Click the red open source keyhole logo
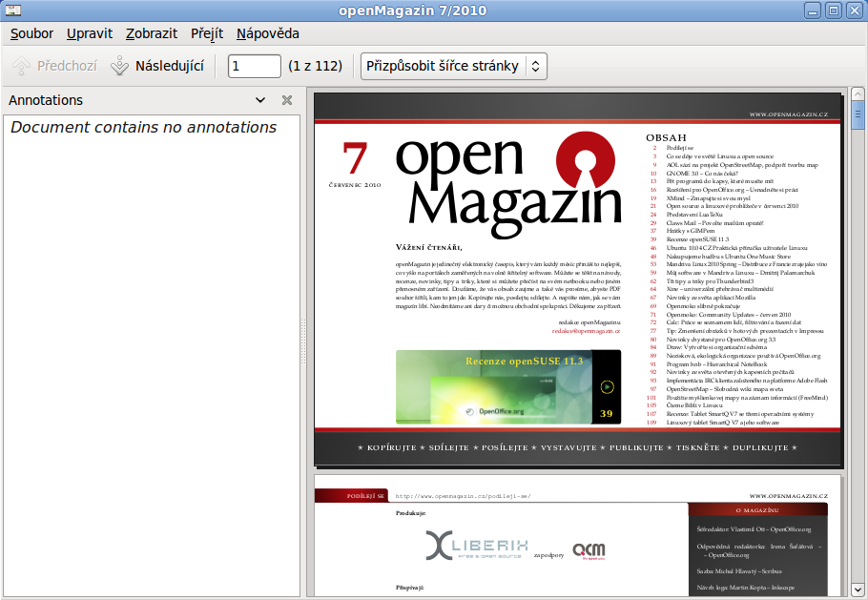868x600 pixels. coord(586,159)
